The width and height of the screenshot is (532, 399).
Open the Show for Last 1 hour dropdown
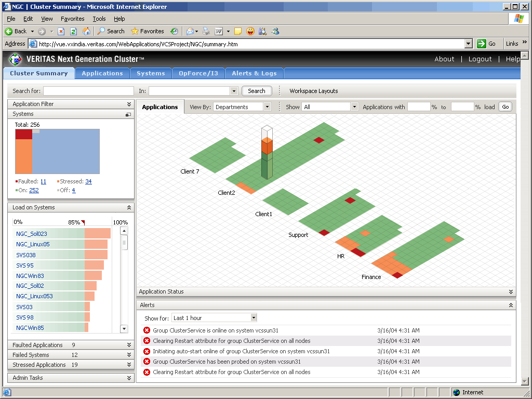click(x=254, y=318)
